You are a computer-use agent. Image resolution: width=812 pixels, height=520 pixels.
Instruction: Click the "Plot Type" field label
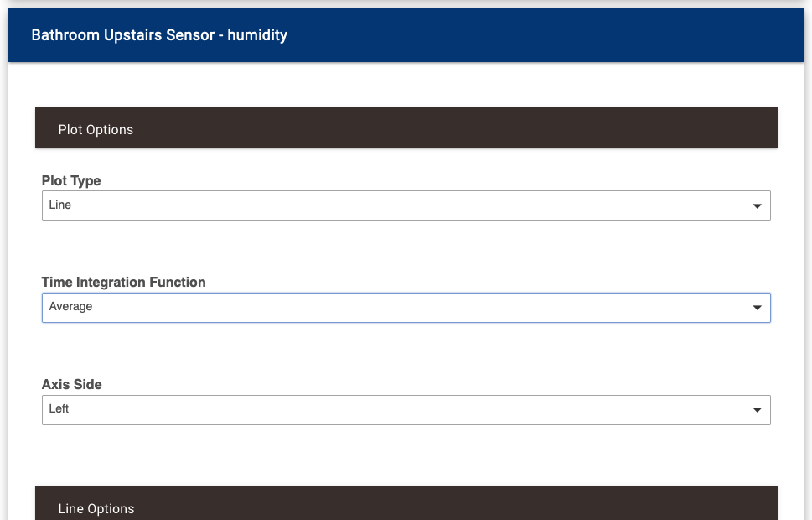71,180
